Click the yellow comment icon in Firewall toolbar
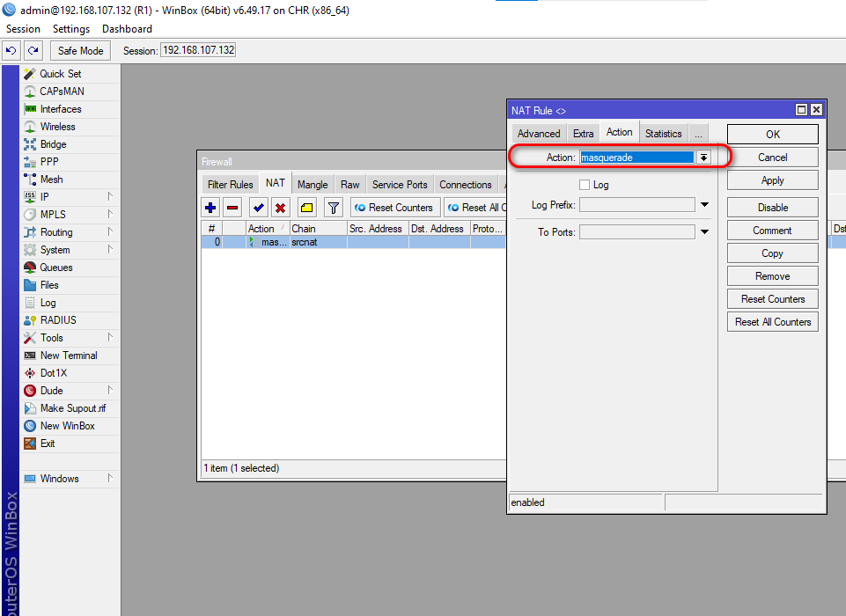Image resolution: width=846 pixels, height=616 pixels. coord(306,208)
